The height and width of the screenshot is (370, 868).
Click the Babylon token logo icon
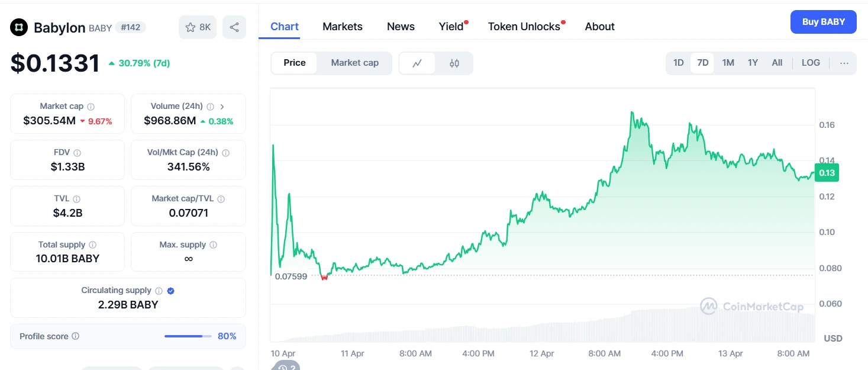[x=20, y=27]
